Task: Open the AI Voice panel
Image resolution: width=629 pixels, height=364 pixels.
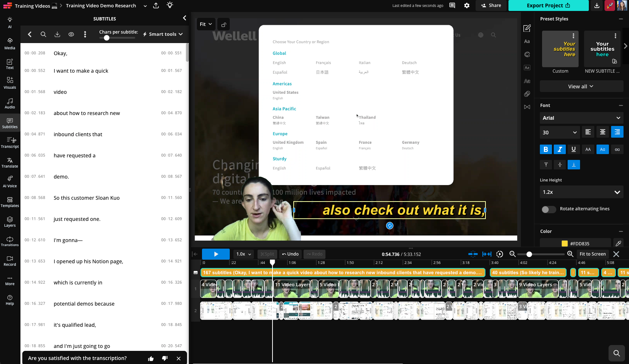Action: (10, 182)
